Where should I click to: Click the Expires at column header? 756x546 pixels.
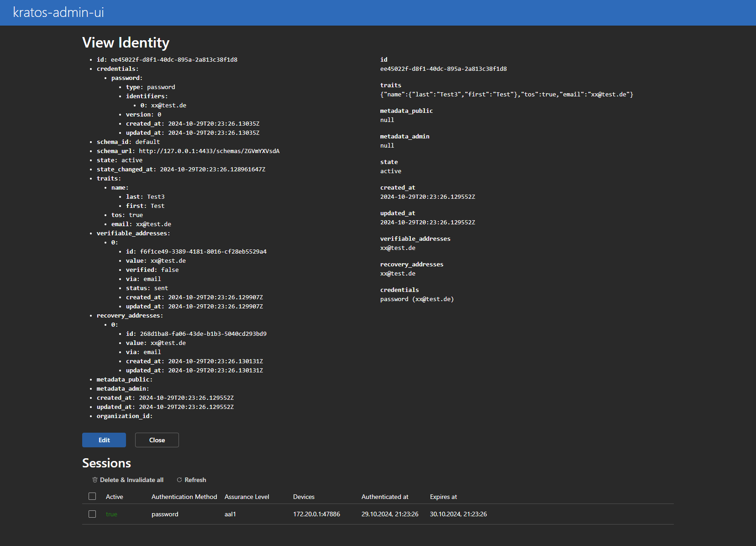(x=443, y=497)
